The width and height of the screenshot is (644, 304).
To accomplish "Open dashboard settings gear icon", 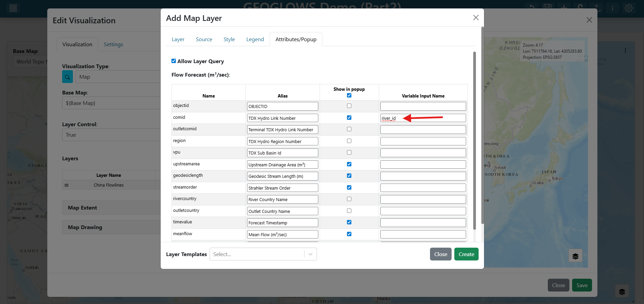I will (628, 8).
